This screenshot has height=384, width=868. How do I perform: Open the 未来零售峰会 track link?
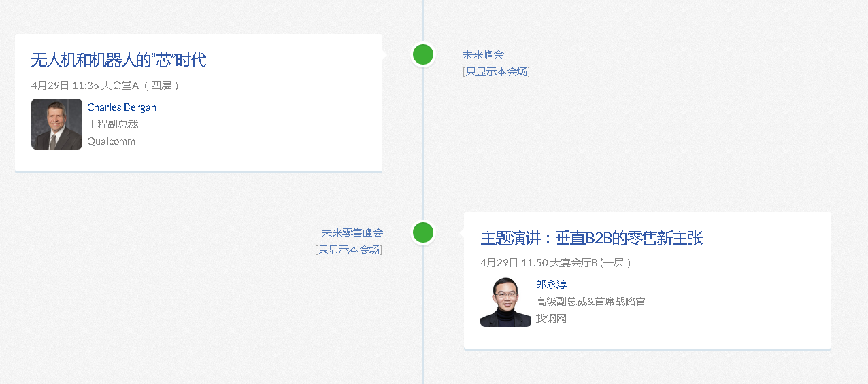tap(352, 233)
